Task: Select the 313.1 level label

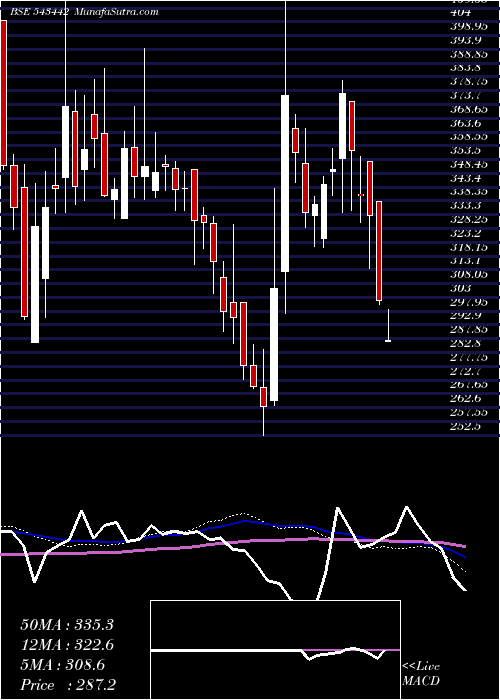Action: point(466,261)
